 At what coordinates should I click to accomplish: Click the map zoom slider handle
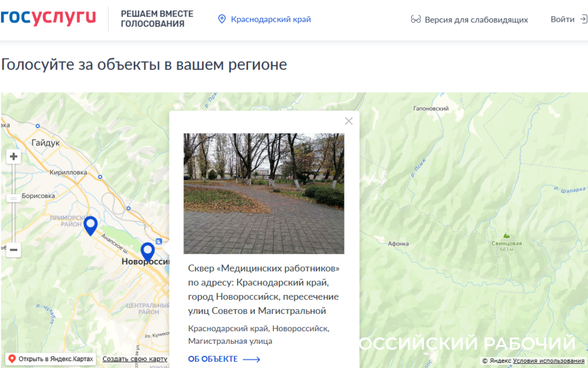coord(14,198)
